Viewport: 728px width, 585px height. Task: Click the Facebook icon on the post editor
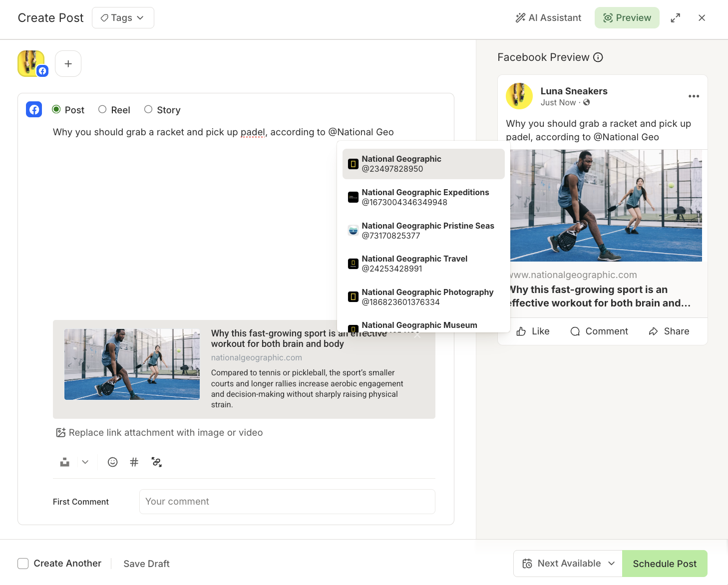(x=33, y=109)
